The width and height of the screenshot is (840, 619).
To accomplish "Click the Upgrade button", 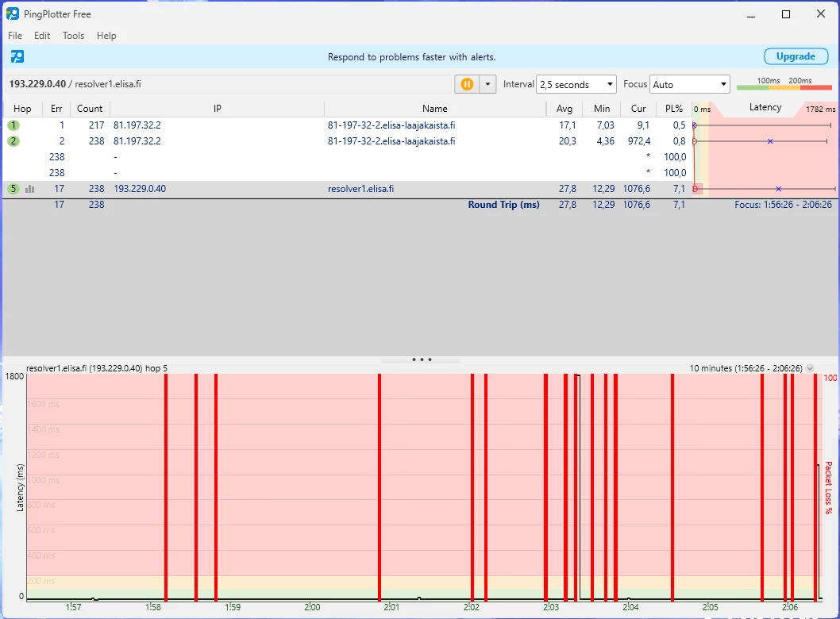I will click(x=796, y=56).
